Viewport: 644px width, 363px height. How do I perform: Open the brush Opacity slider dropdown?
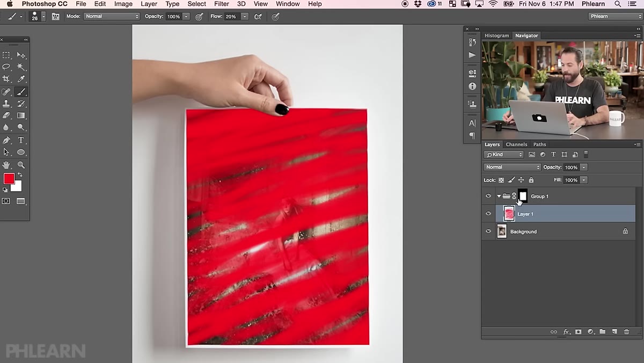click(x=186, y=17)
